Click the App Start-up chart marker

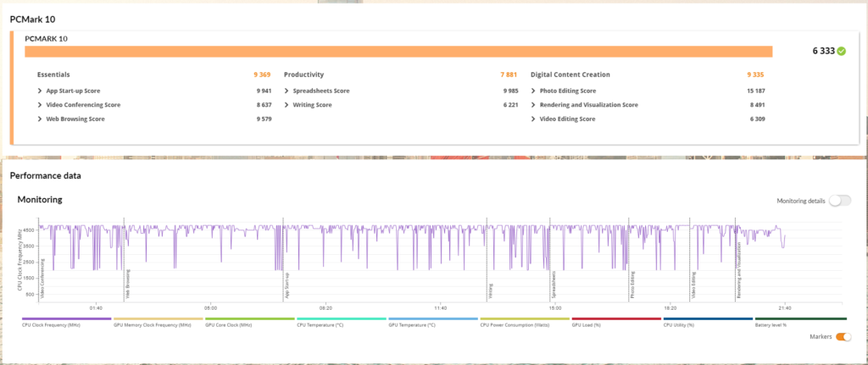tap(287, 286)
